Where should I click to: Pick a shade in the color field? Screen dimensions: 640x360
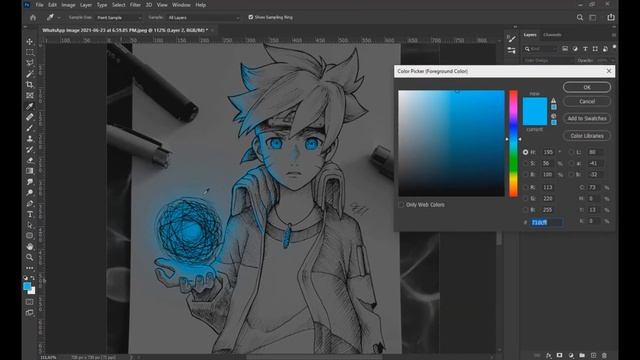(x=451, y=143)
